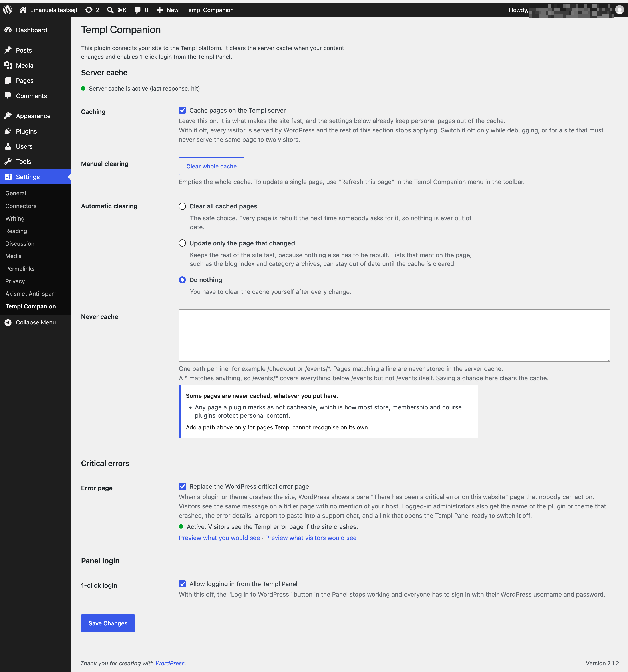Uncheck Replace the WordPress critical error page
The height and width of the screenshot is (672, 628).
(182, 486)
